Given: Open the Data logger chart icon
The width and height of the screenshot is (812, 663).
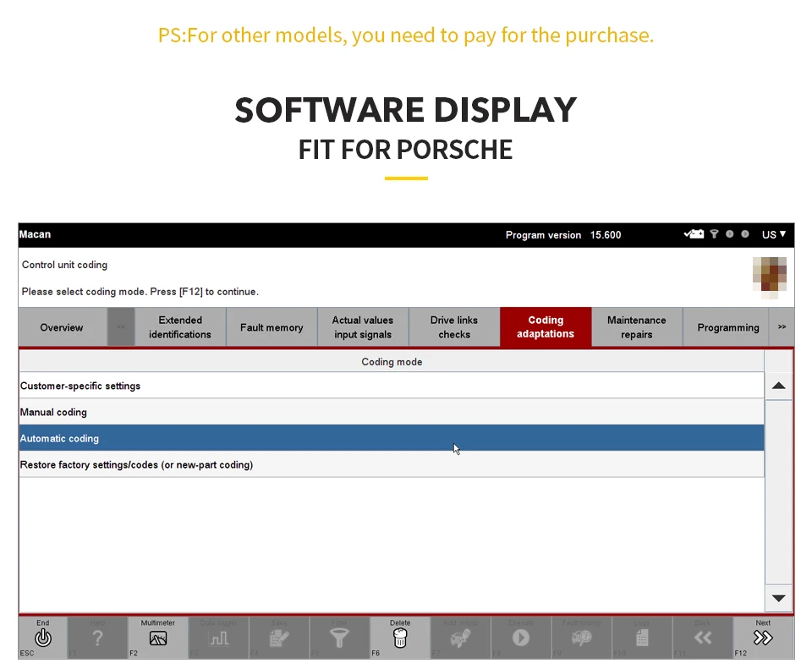Looking at the screenshot, I should click(218, 638).
